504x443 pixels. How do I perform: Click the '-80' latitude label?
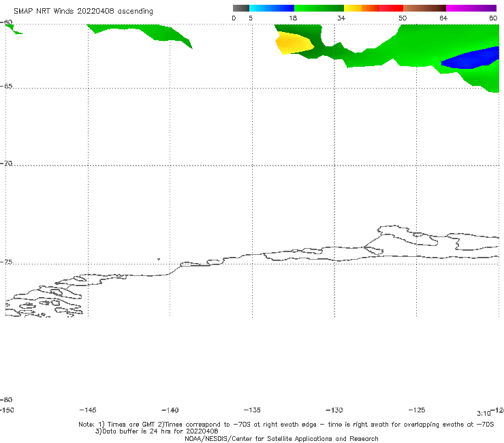(6, 399)
